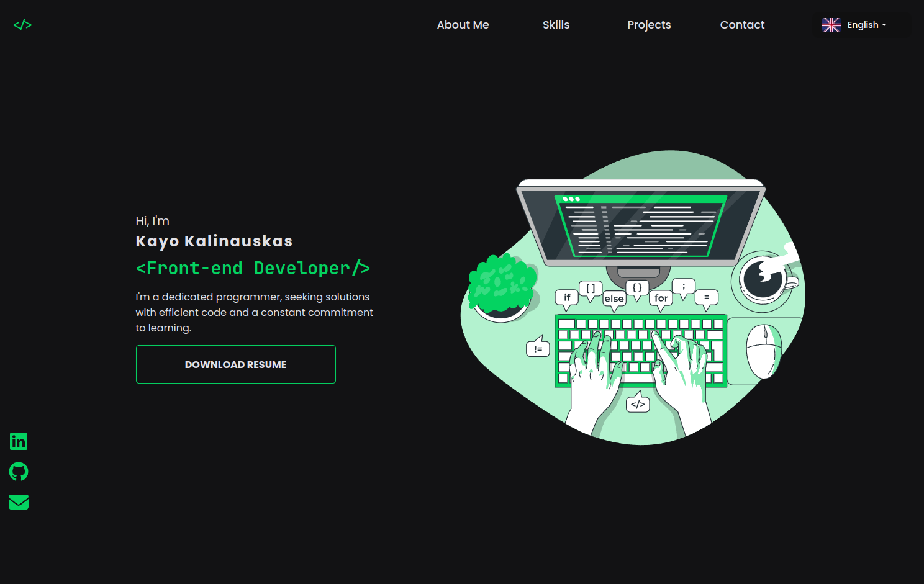Go to the About Me section
The image size is (924, 584).
point(463,25)
